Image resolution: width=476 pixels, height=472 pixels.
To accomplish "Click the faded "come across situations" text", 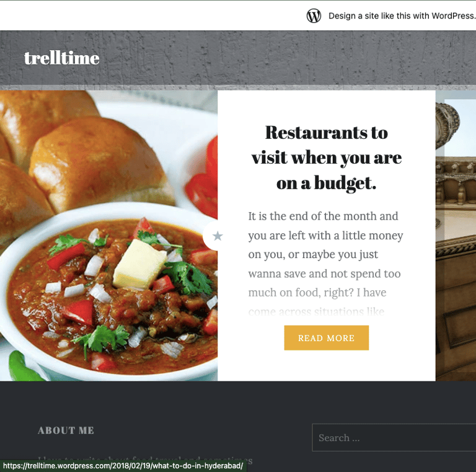I will [x=316, y=311].
